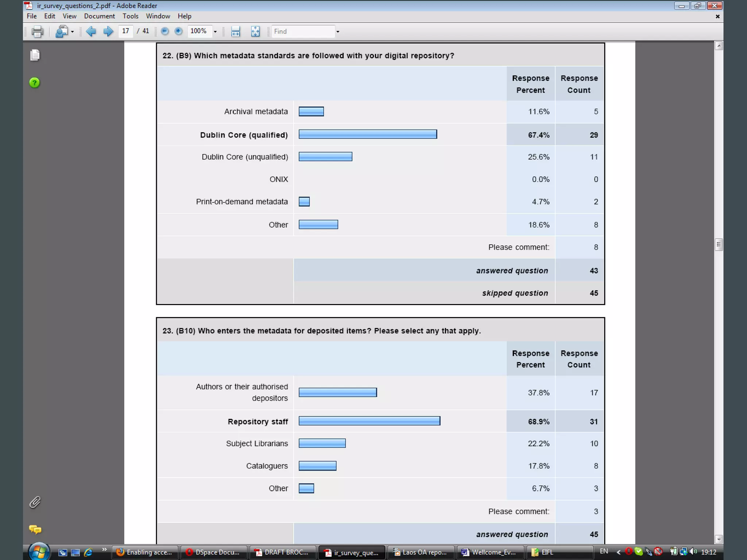Screen dimensions: 747x560
Task: Go to next page arrow
Action: 108,31
